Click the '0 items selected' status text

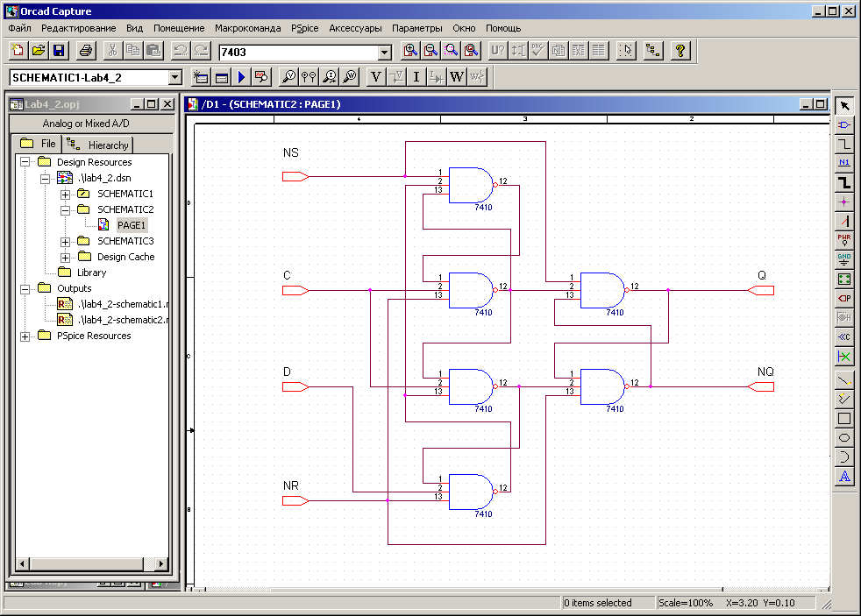(x=598, y=603)
